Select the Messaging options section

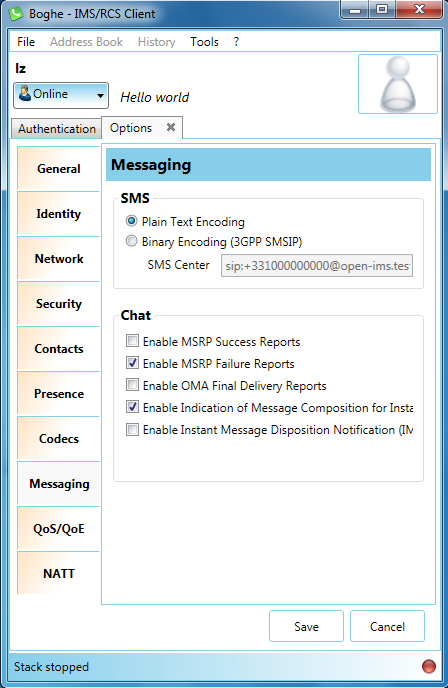coord(59,484)
